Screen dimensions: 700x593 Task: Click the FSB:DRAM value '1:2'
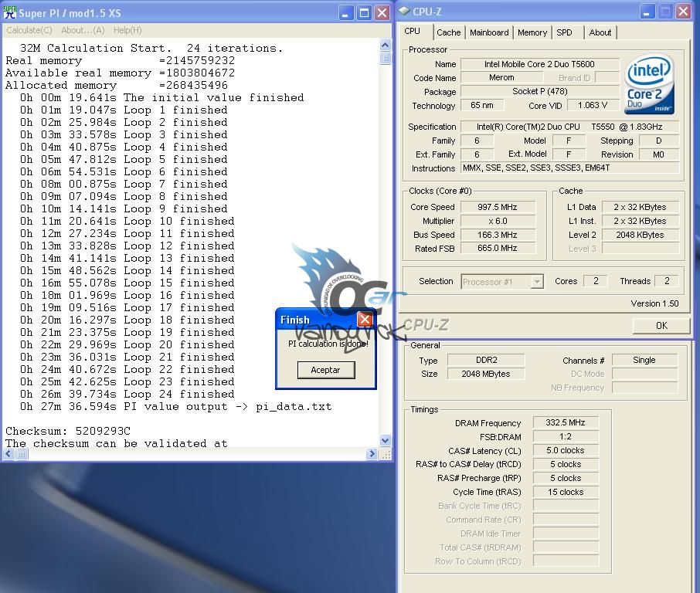[566, 436]
